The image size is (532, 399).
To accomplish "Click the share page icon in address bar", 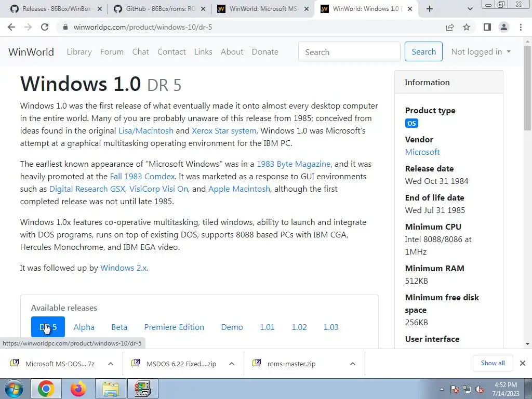I will 450,27.
